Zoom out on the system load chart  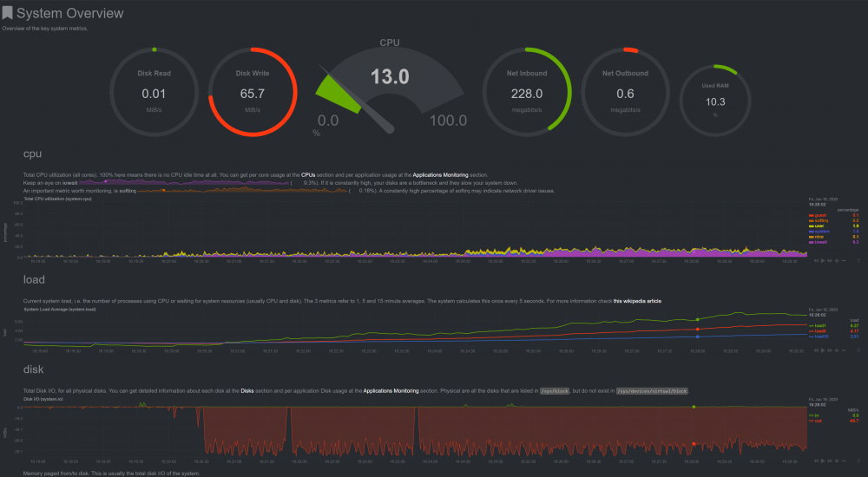click(x=844, y=350)
